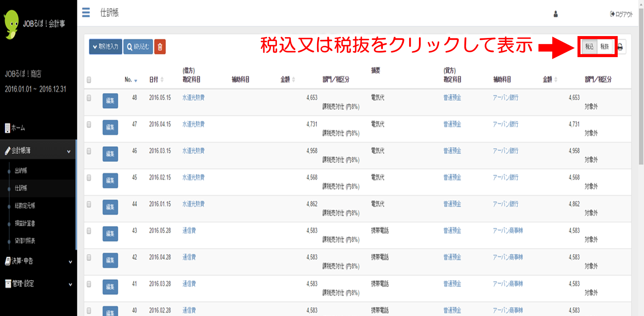Edit journal entry No. 44
644x316 pixels.
[110, 207]
